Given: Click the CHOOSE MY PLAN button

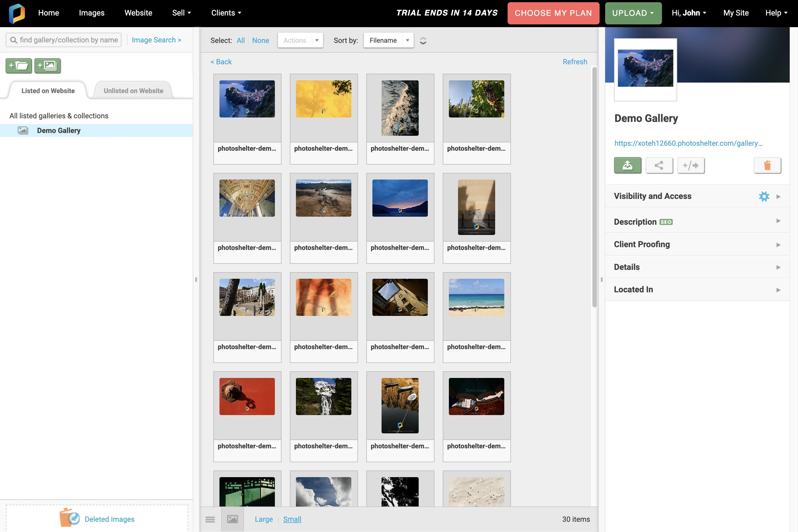Looking at the screenshot, I should (553, 13).
